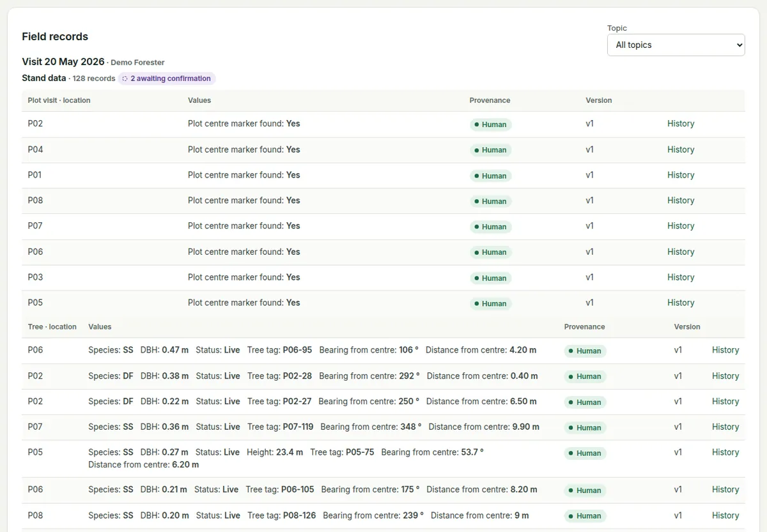This screenshot has height=532, width=767.
Task: Open History for plot visit P02 marker row
Action: coord(681,124)
